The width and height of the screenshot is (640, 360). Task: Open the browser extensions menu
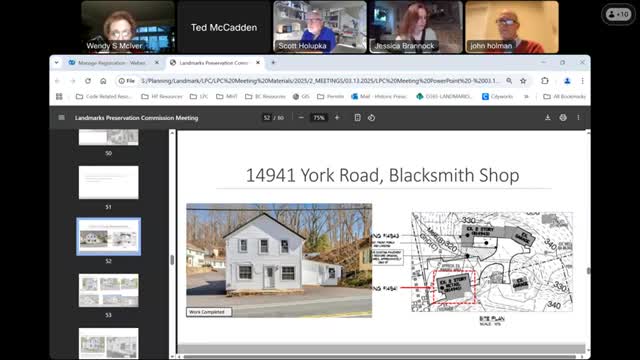(x=545, y=81)
